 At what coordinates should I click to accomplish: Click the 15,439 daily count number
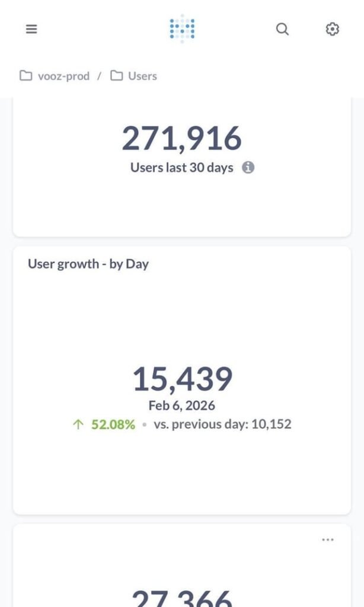(182, 378)
